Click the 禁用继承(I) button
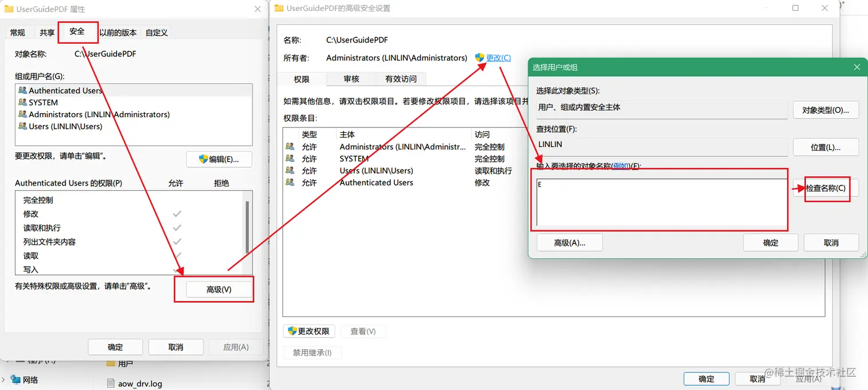 [x=312, y=353]
